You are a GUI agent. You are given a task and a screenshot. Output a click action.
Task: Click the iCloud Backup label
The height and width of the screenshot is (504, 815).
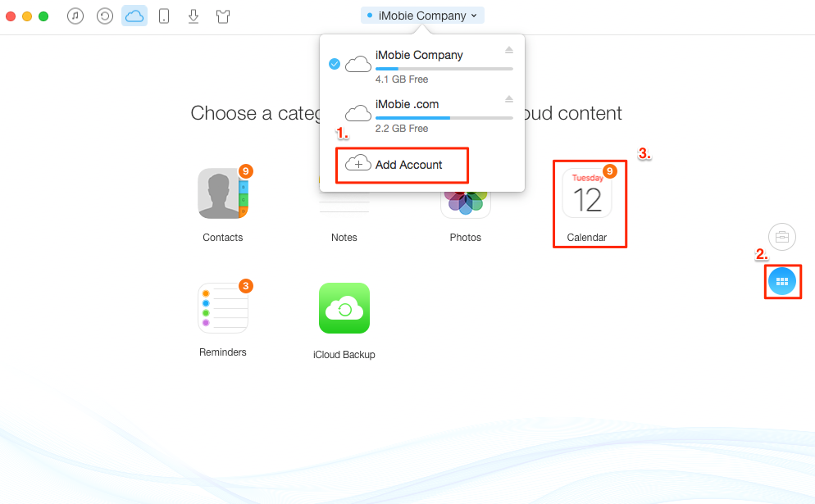pyautogui.click(x=344, y=355)
